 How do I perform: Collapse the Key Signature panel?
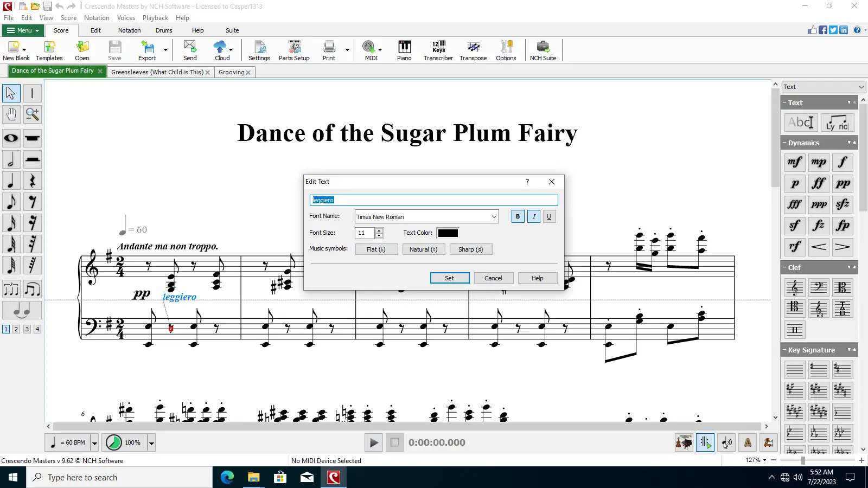[x=784, y=350]
